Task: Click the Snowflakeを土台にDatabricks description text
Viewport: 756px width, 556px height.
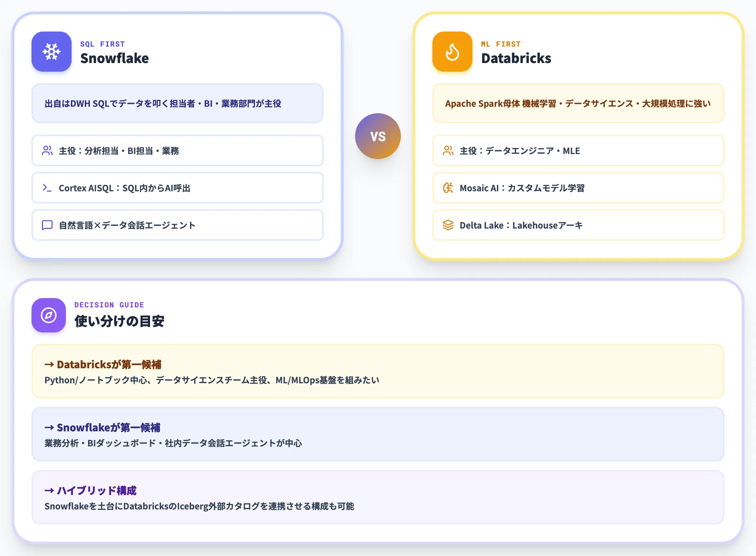Action: 199,506
